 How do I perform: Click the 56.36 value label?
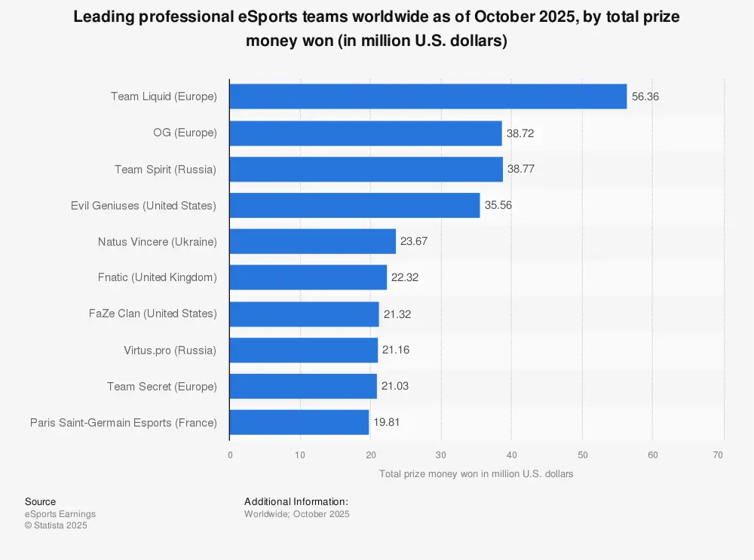click(x=645, y=96)
